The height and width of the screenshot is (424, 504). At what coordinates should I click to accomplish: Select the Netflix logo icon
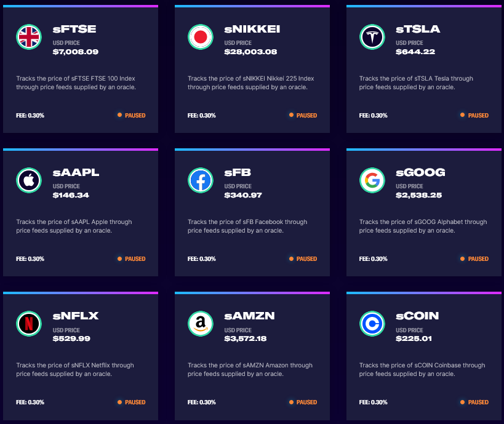click(29, 324)
